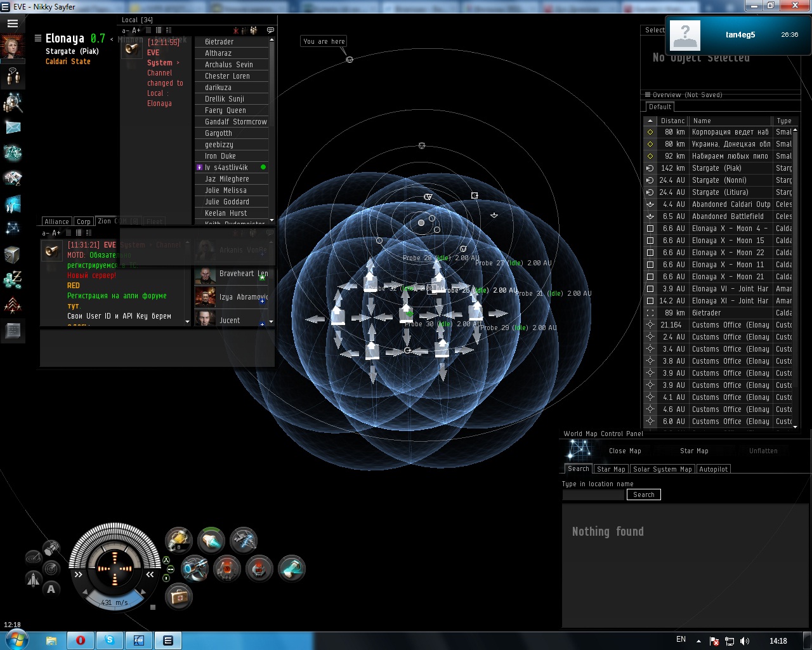Image resolution: width=812 pixels, height=650 pixels.
Task: Click the location name input field
Action: (593, 494)
